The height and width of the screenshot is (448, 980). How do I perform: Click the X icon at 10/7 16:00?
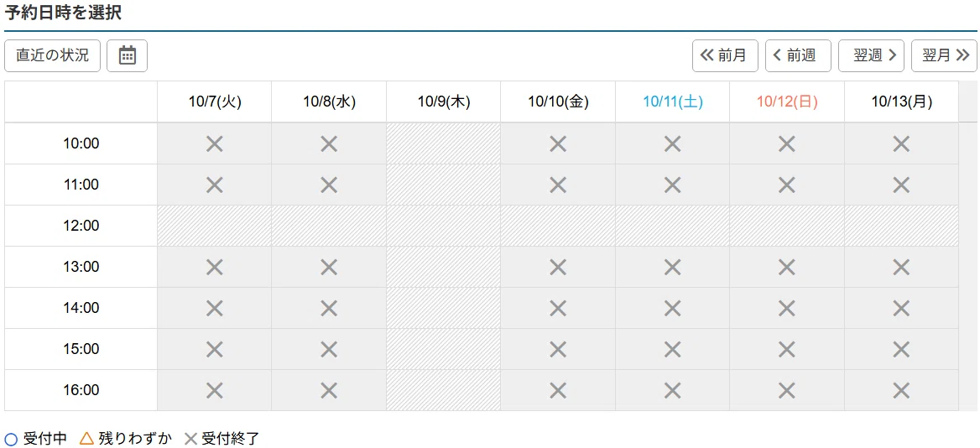(215, 390)
